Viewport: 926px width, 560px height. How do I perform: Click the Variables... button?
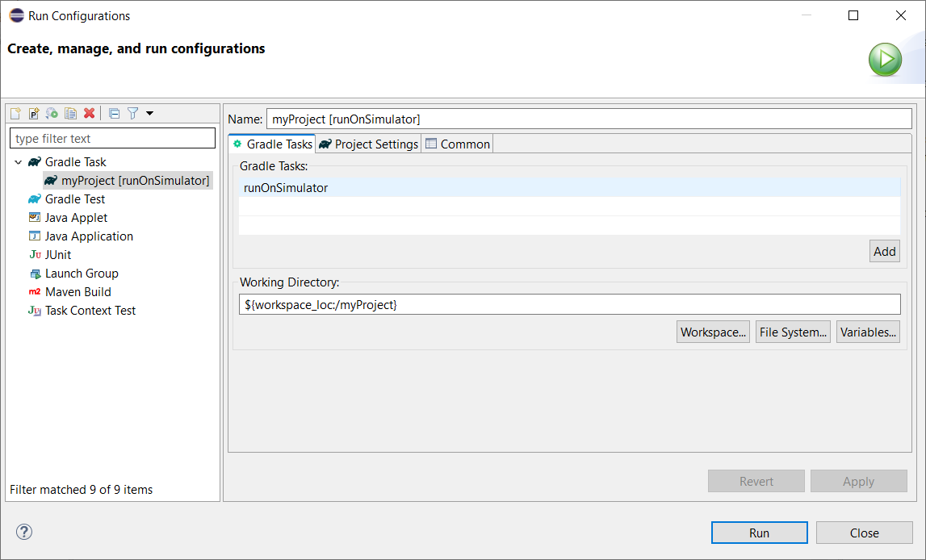(868, 332)
